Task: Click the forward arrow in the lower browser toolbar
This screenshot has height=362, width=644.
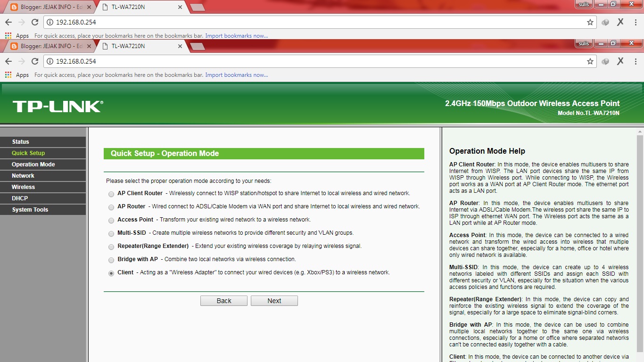Action: 22,61
